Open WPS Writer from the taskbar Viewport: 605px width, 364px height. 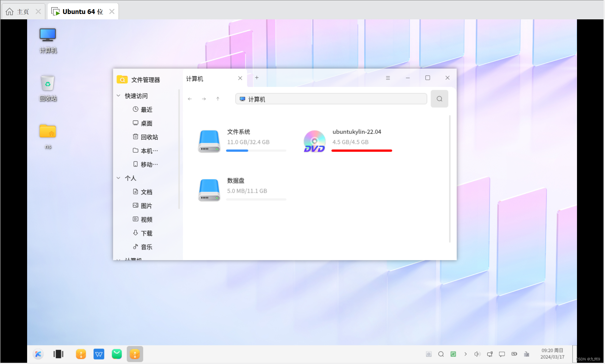click(99, 354)
